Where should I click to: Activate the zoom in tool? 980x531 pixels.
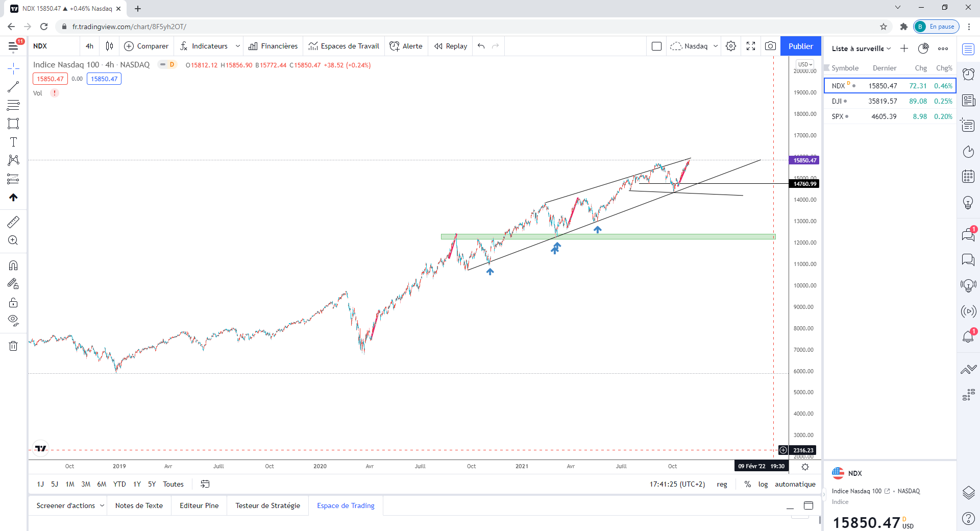click(x=13, y=240)
